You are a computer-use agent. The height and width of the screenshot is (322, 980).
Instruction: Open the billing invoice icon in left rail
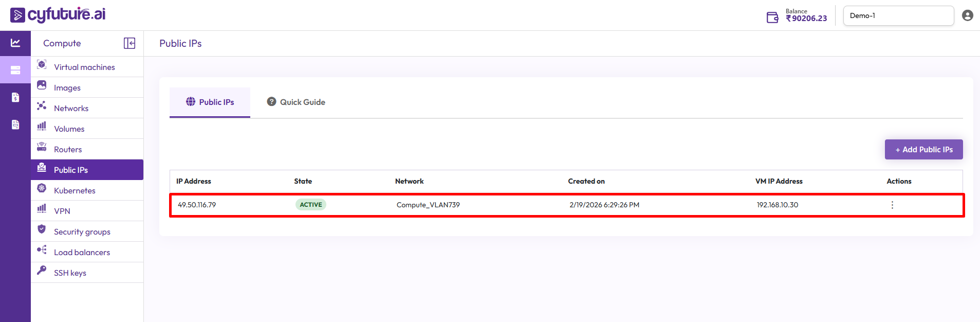click(x=15, y=97)
